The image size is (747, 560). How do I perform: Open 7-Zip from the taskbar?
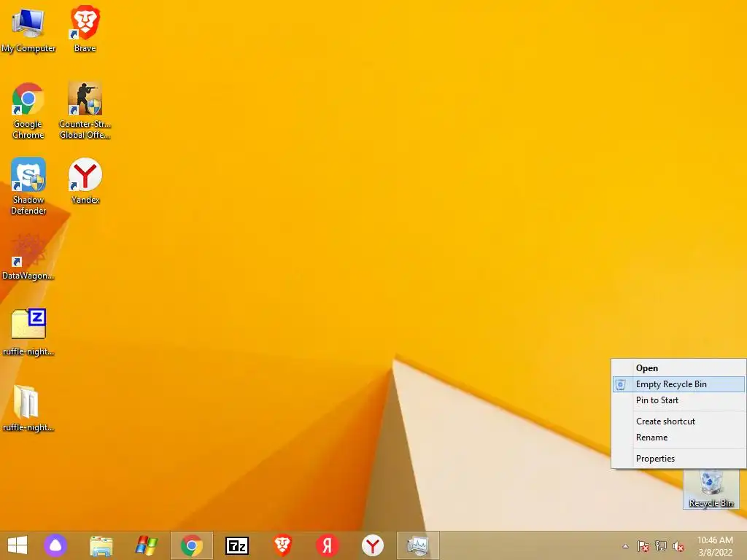(237, 545)
